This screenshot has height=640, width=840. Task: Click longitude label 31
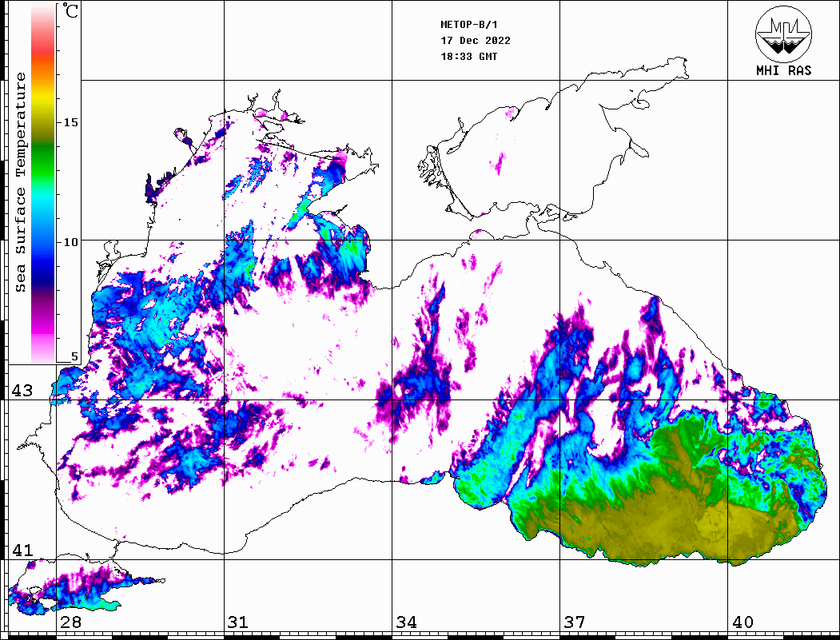238,622
